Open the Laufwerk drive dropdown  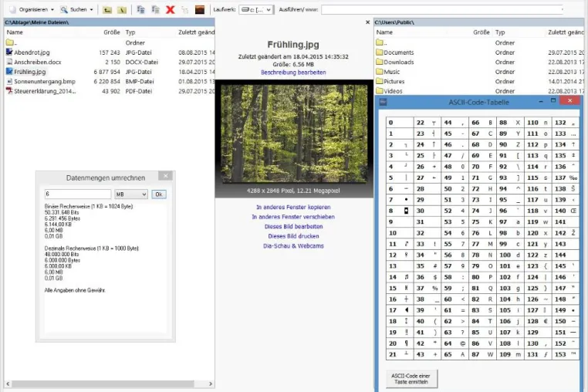point(256,10)
